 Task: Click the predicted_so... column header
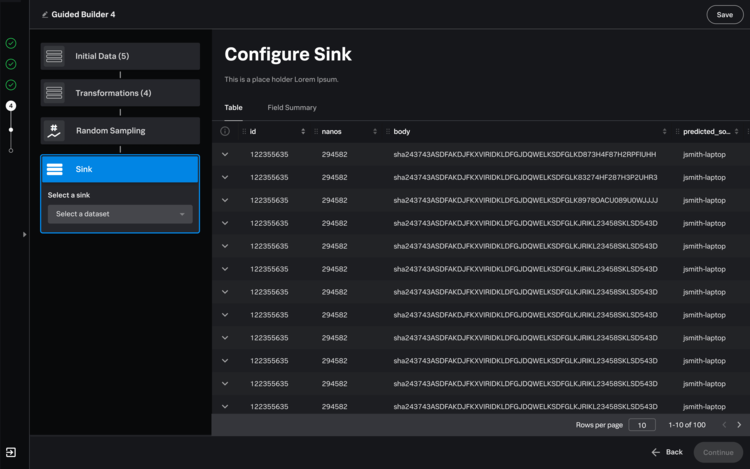pos(706,131)
